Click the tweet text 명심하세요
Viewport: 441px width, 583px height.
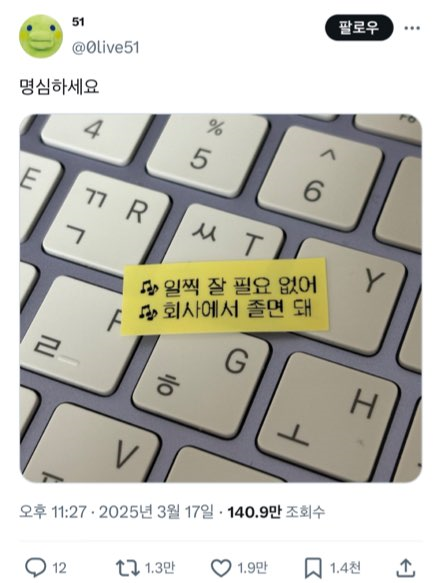59,87
